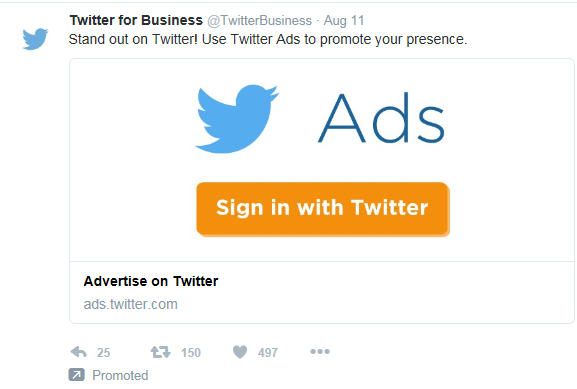Retweet using the retweet icon
Screen dimensions: 577x389
160,352
